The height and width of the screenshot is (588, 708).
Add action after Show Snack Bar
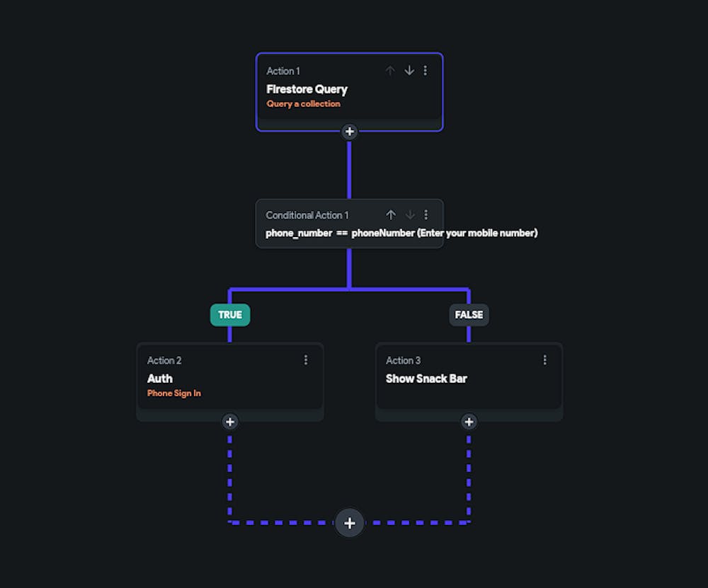point(469,422)
